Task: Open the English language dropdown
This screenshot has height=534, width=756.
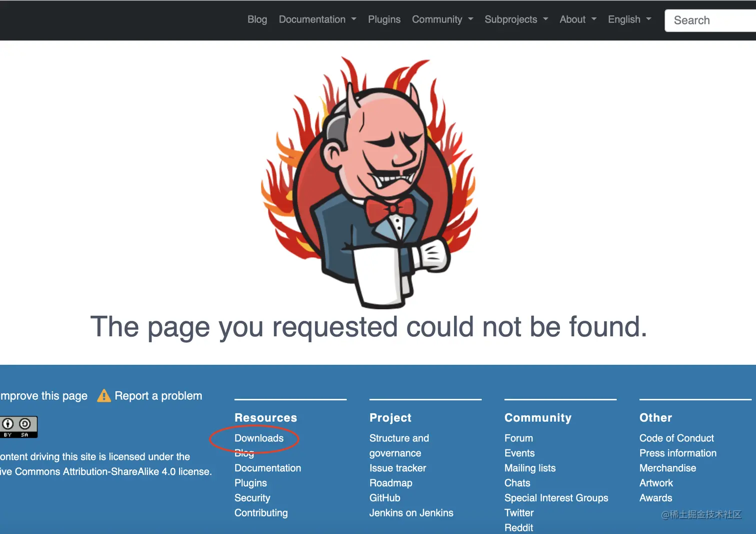Action: coord(629,20)
